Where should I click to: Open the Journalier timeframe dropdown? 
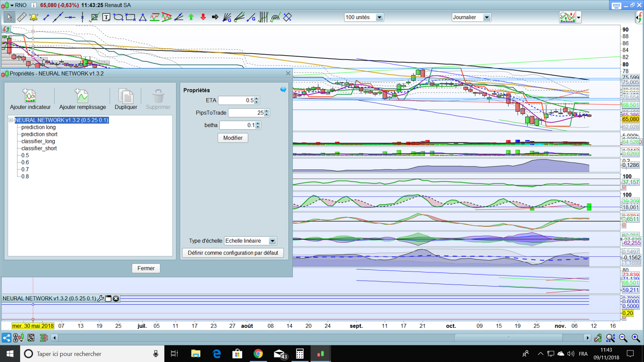(x=487, y=17)
